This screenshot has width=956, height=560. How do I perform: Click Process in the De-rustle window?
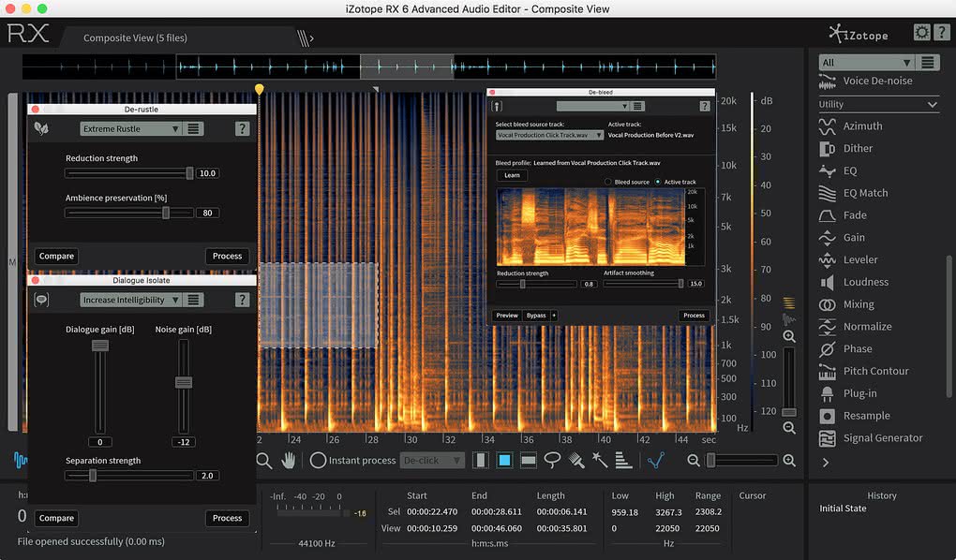[228, 256]
